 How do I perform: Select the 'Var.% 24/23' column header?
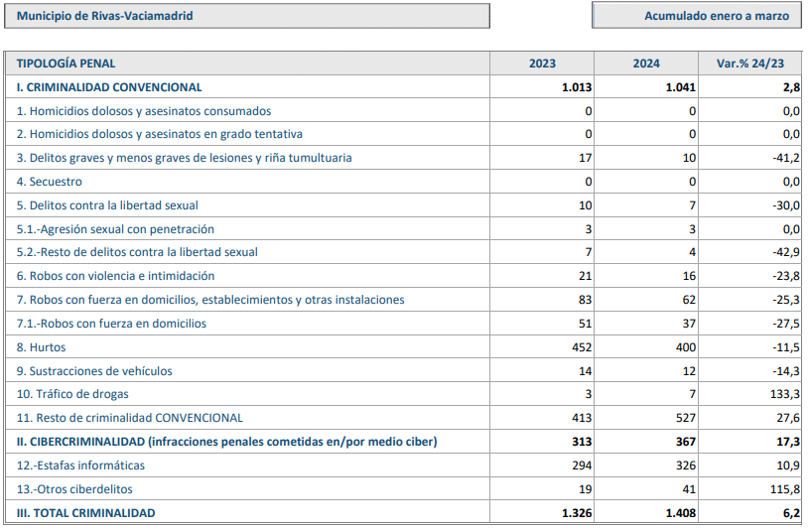pos(750,64)
